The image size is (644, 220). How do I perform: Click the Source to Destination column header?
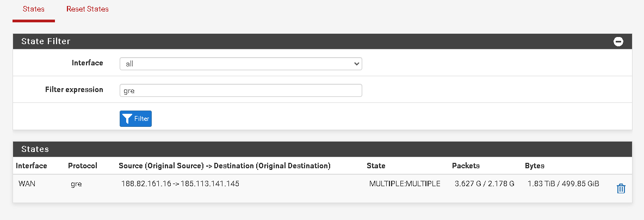(225, 166)
